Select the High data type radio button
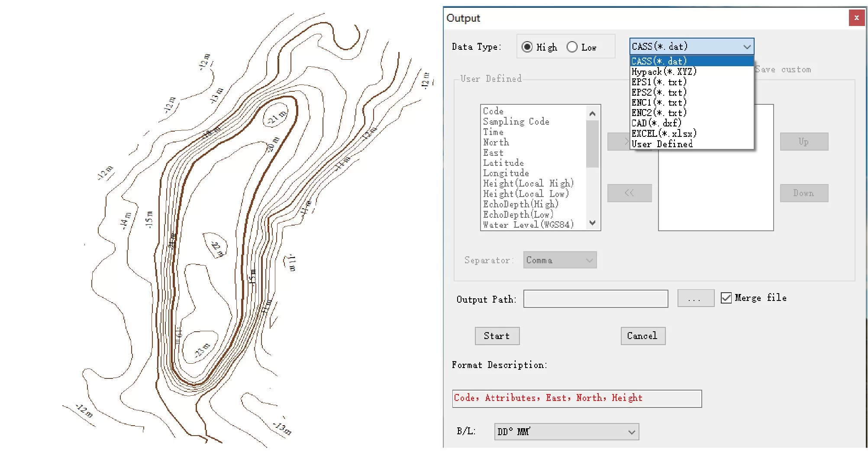Image resolution: width=868 pixels, height=462 pixels. 527,47
